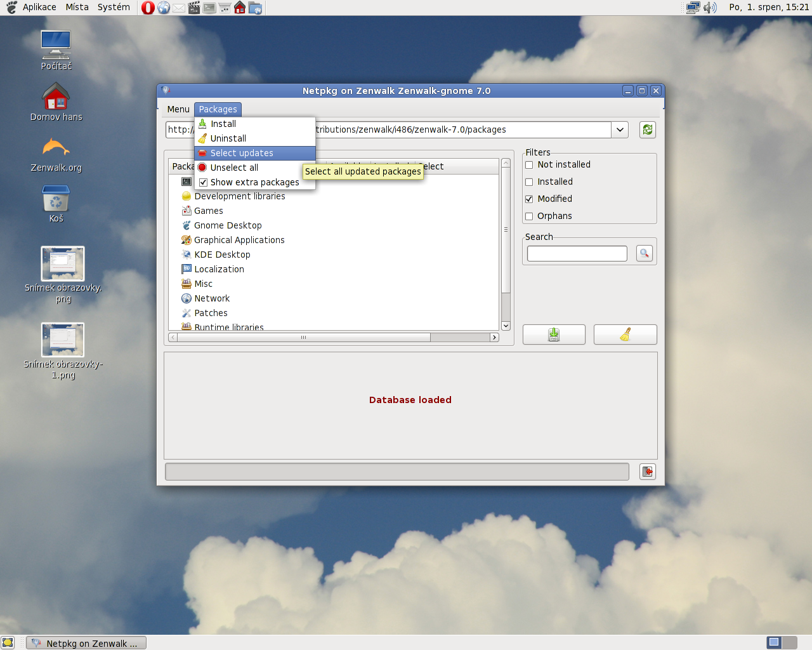
Task: Click the panel clock showing 15:21
Action: [x=769, y=8]
